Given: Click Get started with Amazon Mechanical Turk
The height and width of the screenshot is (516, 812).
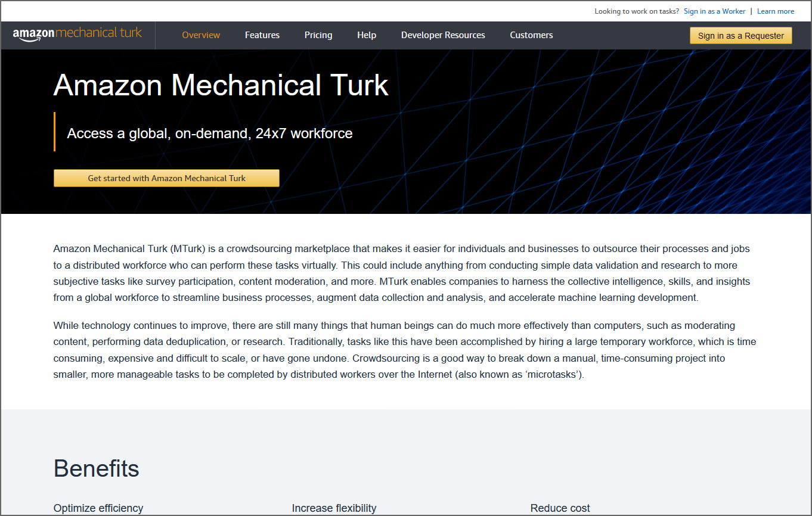Looking at the screenshot, I should (x=166, y=178).
